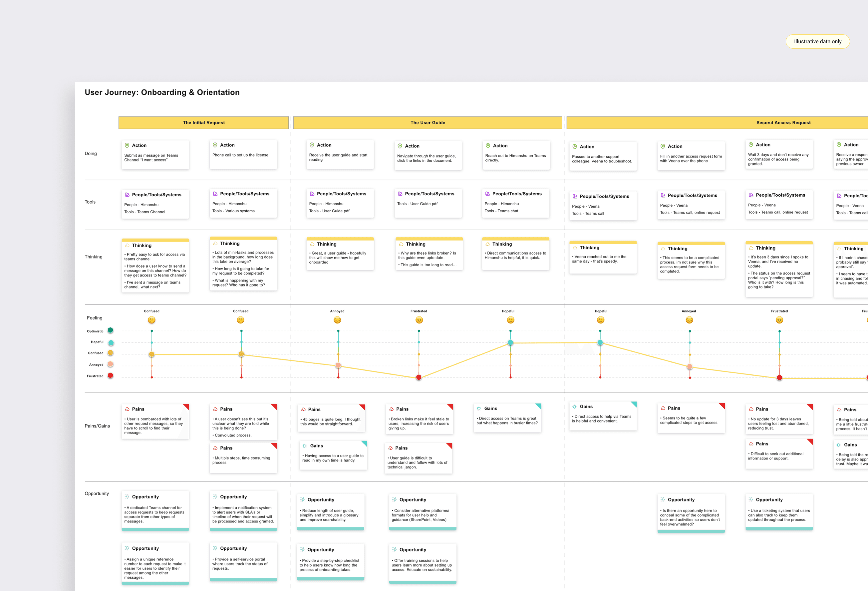Click the 'Broken links make it feel stale' Pains card
Screen dimensions: 868x591
click(419, 419)
